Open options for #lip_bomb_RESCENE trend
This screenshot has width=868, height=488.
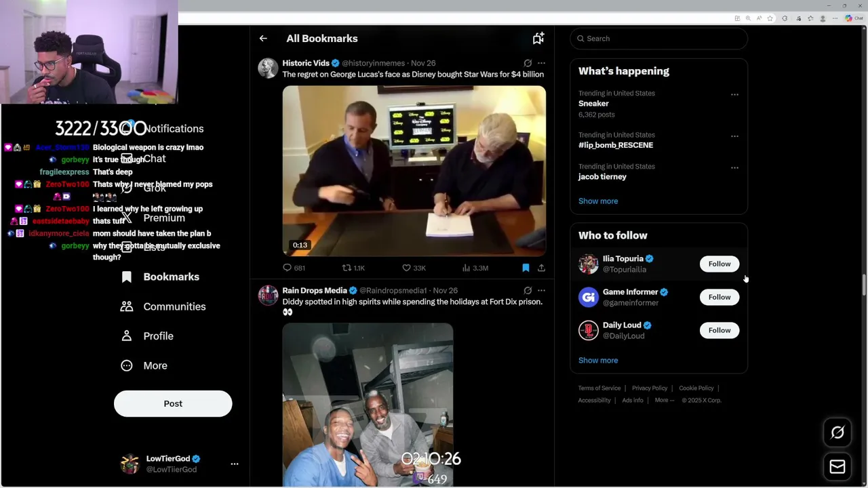734,136
